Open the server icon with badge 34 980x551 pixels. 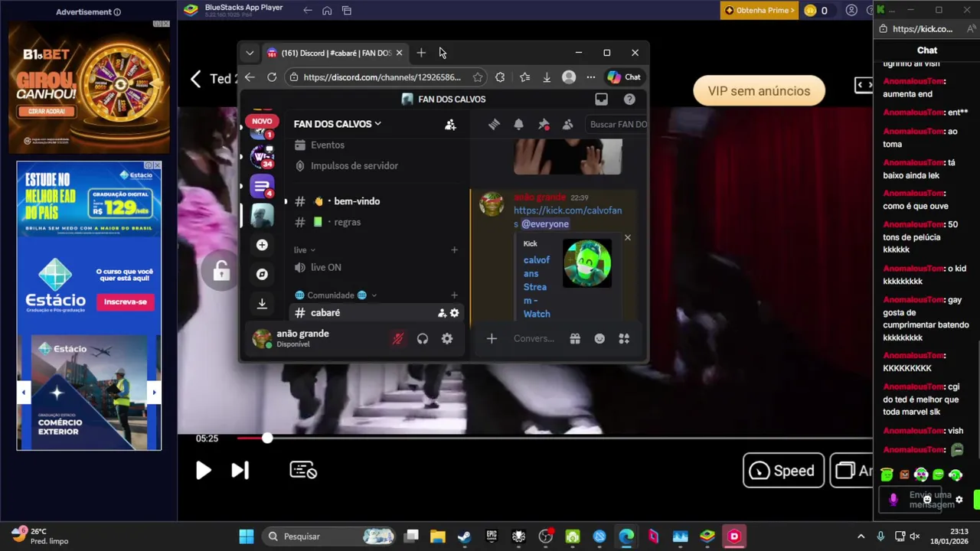(x=262, y=156)
